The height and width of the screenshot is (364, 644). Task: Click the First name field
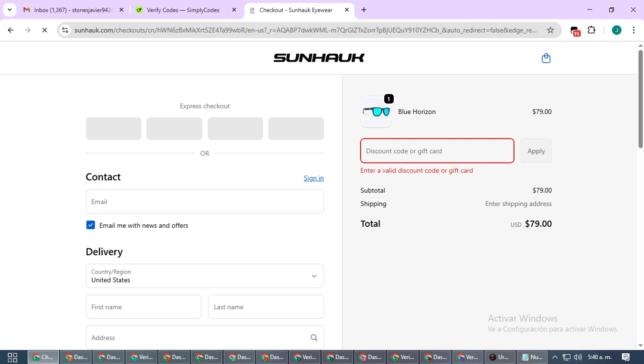click(x=143, y=307)
